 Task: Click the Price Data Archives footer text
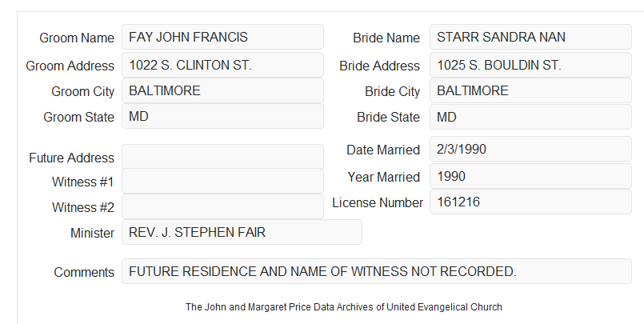pos(344,307)
